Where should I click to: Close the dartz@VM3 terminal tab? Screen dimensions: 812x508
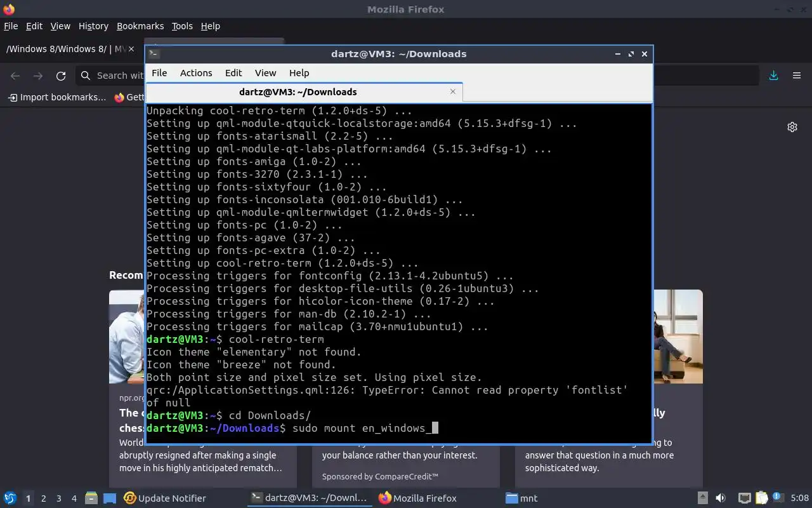pos(452,91)
